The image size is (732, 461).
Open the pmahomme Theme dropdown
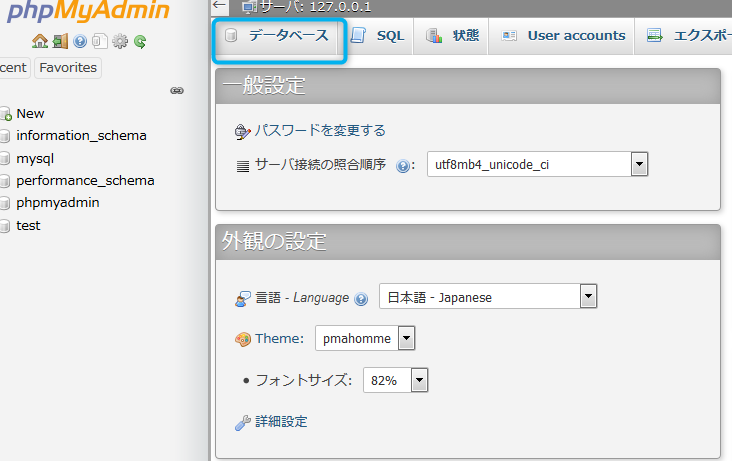coord(365,338)
